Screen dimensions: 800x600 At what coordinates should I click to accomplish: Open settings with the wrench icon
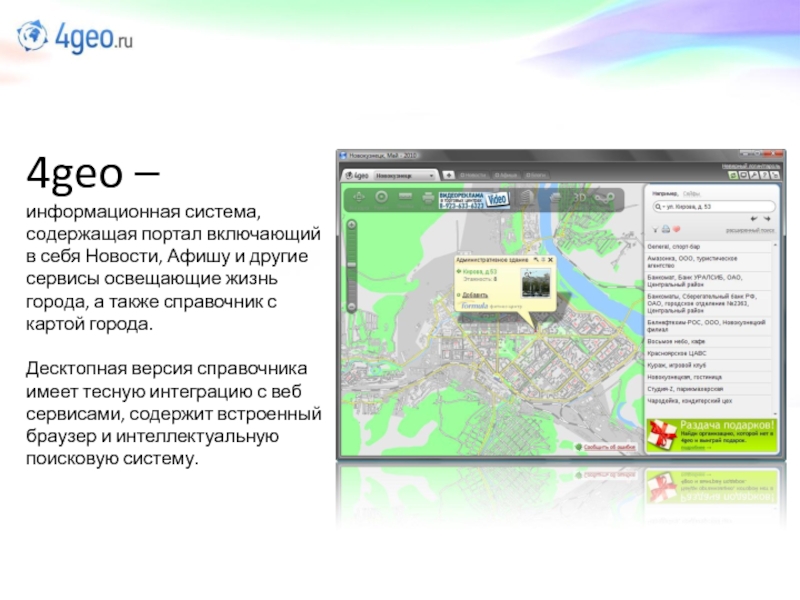(x=754, y=175)
